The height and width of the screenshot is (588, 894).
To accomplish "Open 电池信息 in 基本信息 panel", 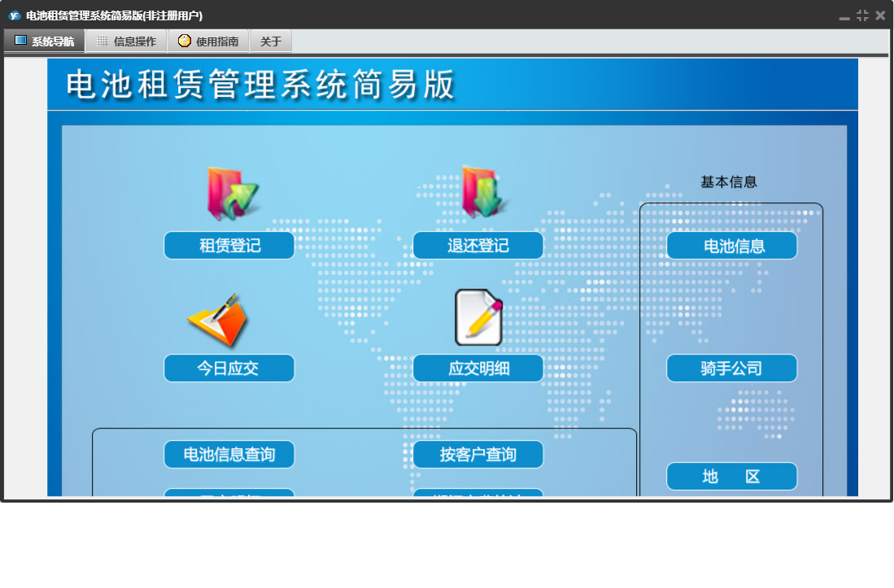I will [x=732, y=246].
